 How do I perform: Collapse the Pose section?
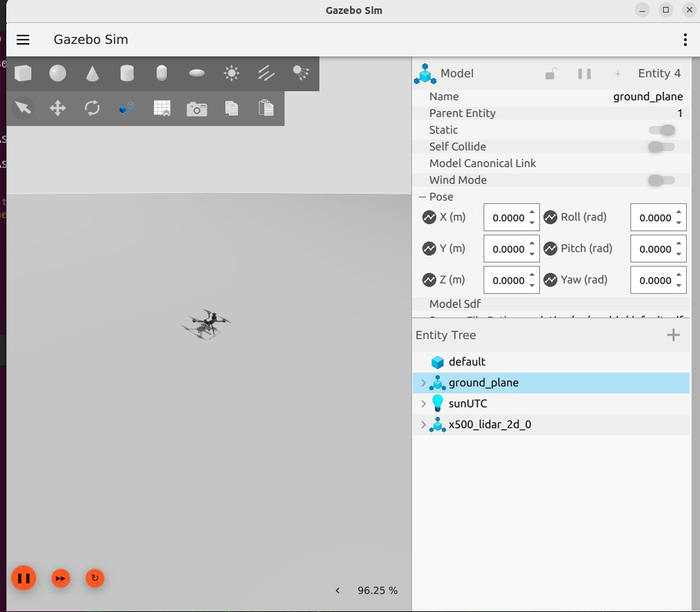click(422, 197)
